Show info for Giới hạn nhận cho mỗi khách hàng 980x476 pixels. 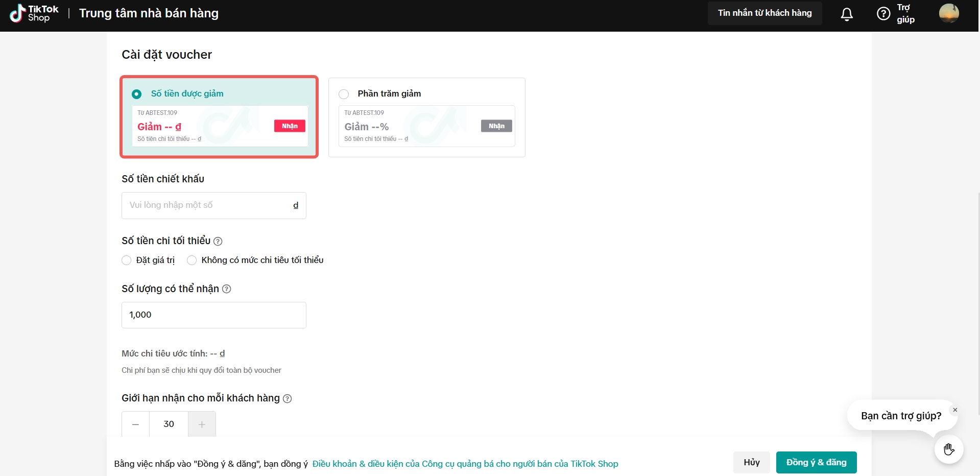288,399
